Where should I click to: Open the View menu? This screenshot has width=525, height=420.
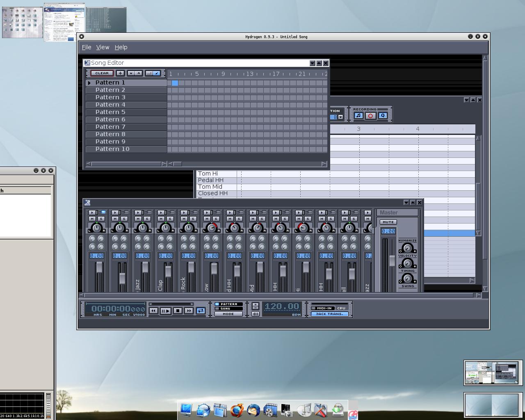[x=103, y=47]
